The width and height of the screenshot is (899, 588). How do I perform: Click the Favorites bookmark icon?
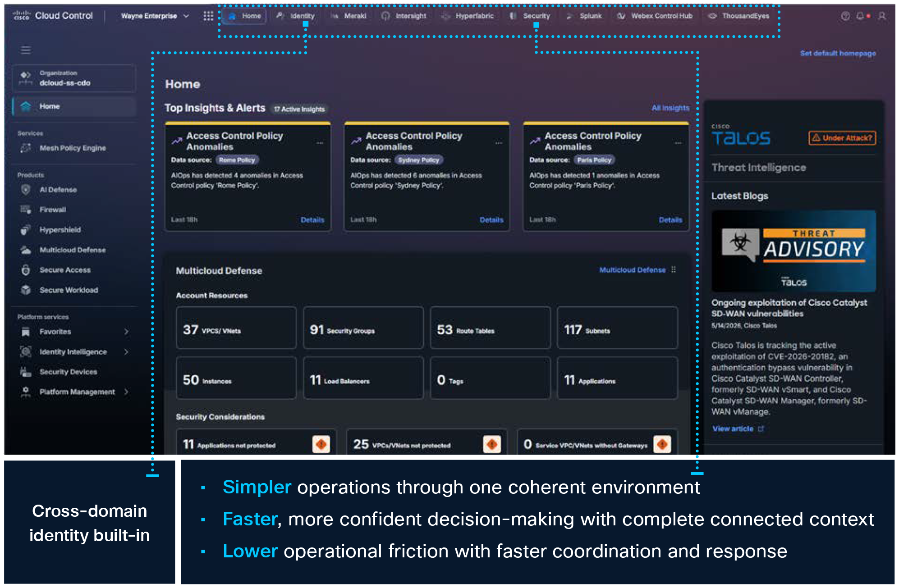click(x=26, y=332)
